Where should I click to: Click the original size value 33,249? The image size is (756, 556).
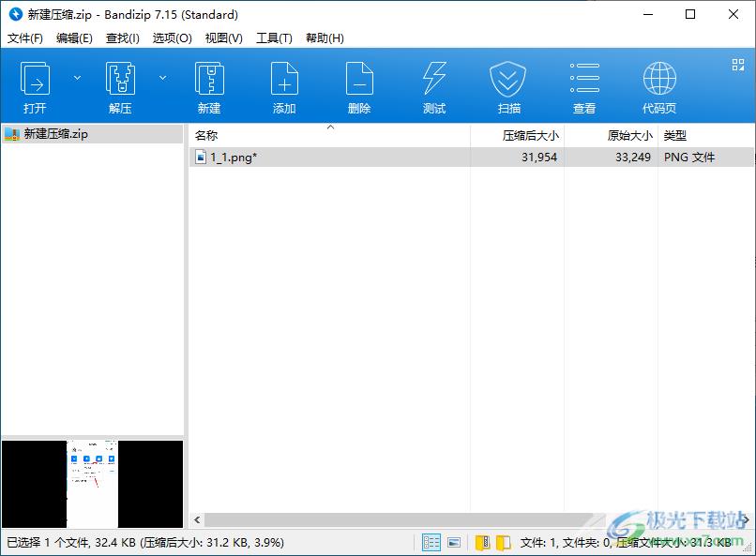coord(632,158)
